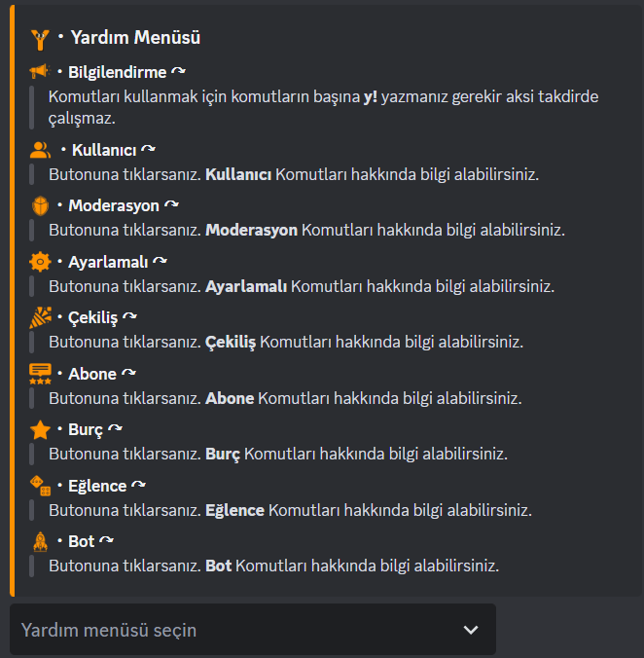Click the bold Eğlence word in description
The height and width of the screenshot is (658, 644).
pyautogui.click(x=234, y=510)
